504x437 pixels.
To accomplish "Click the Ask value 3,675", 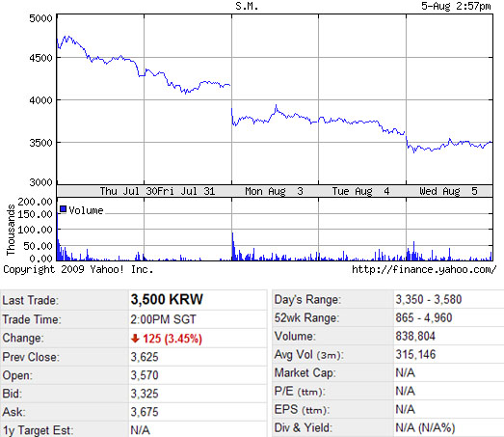I will [x=145, y=412].
